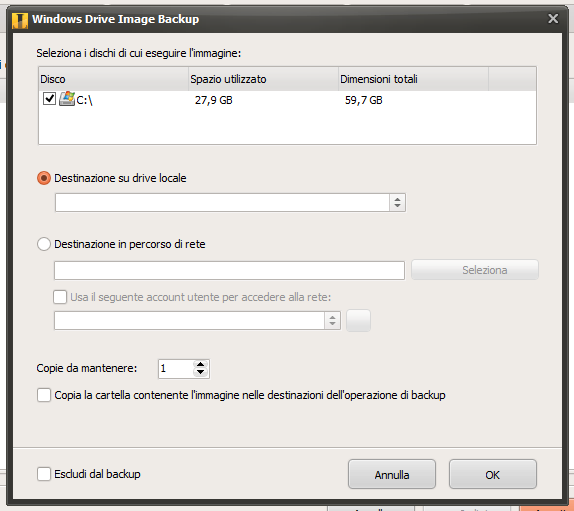The width and height of the screenshot is (574, 511).
Task: Enable the Escludi dal backup checkbox
Action: pos(44,474)
